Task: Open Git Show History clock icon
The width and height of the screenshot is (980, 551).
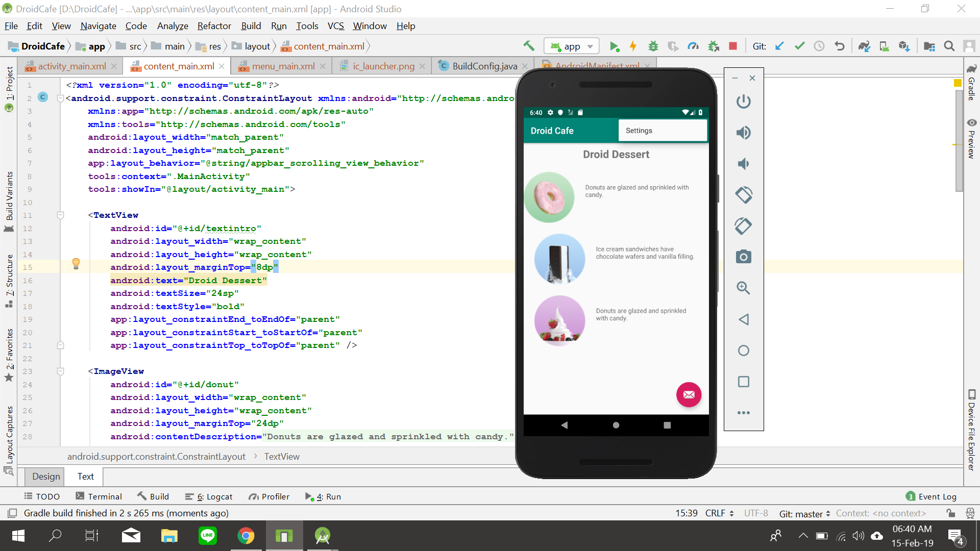Action: point(819,46)
